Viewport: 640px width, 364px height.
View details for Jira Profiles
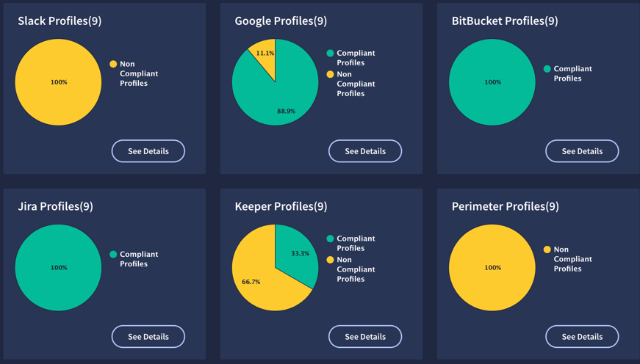tap(148, 337)
